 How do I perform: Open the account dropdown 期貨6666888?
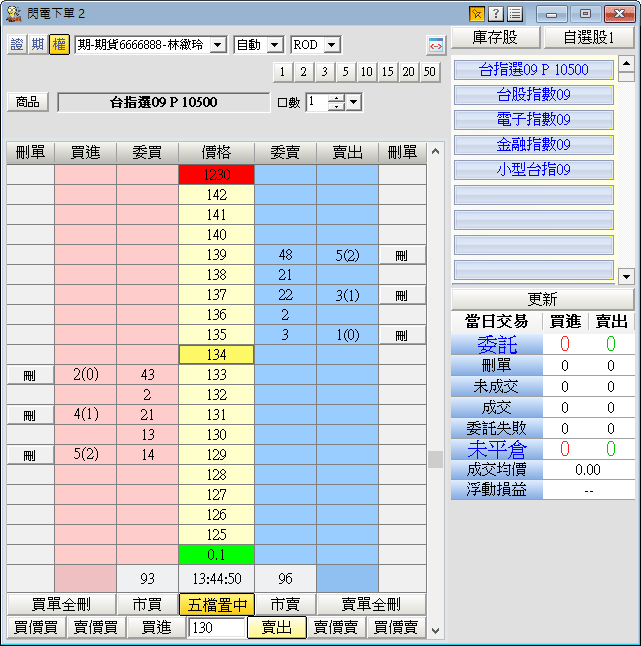[x=151, y=45]
